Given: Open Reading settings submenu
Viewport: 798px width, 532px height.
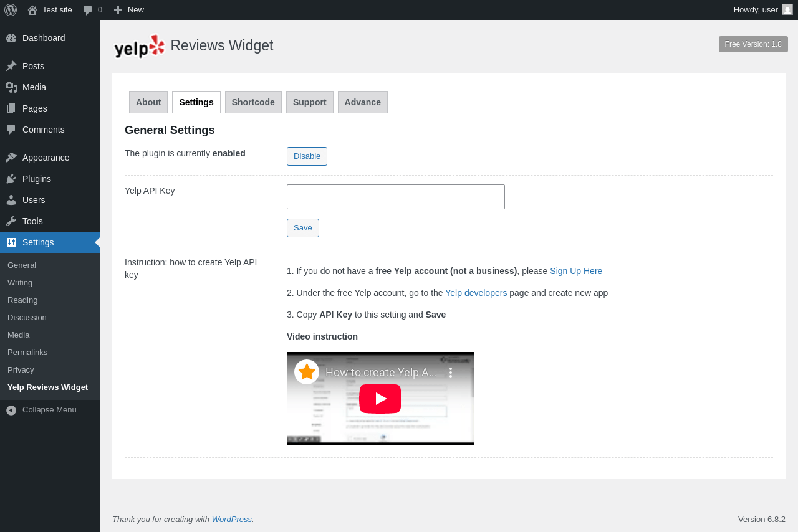Looking at the screenshot, I should tap(22, 300).
